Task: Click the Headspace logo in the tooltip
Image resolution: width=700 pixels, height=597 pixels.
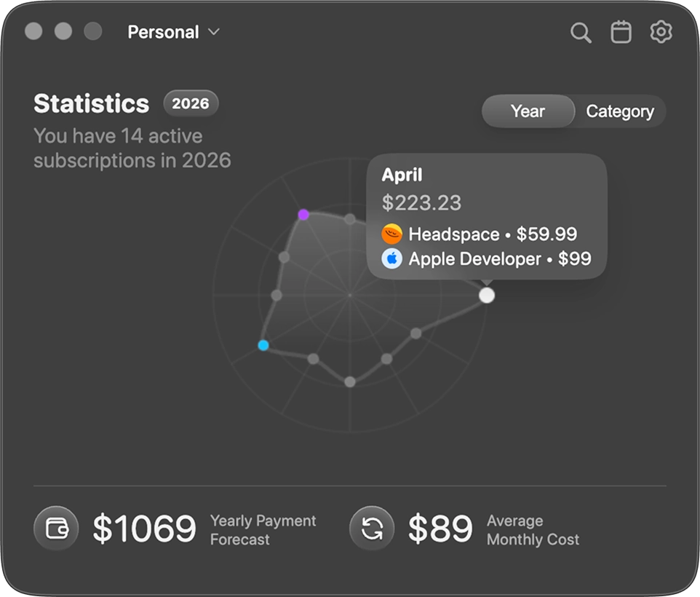Action: coord(391,234)
